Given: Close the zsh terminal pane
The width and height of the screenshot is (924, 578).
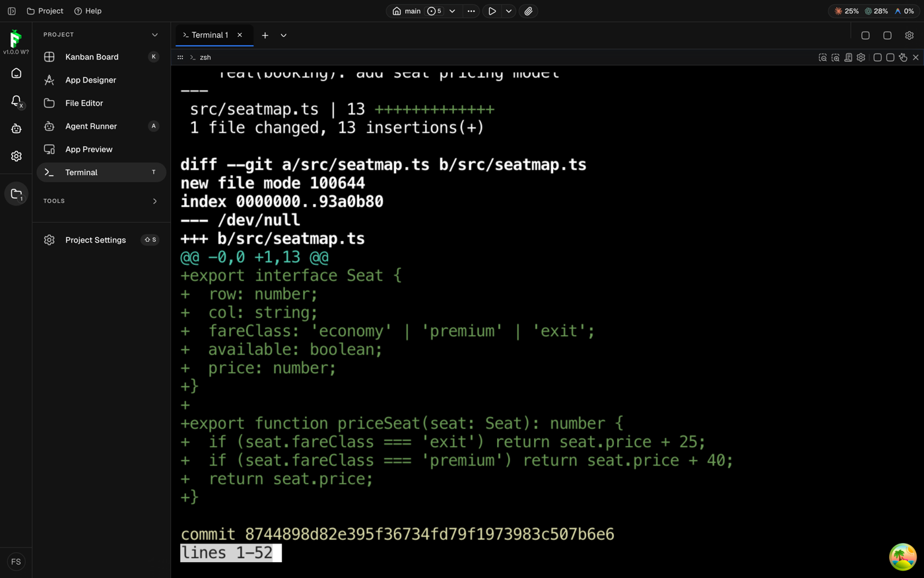Looking at the screenshot, I should pos(915,57).
